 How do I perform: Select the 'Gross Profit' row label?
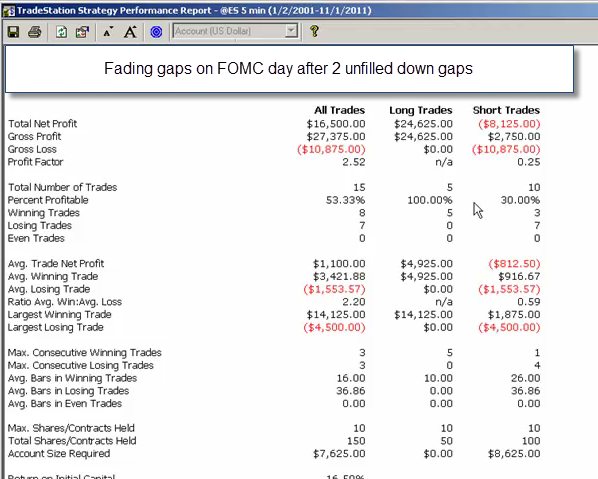click(x=34, y=136)
